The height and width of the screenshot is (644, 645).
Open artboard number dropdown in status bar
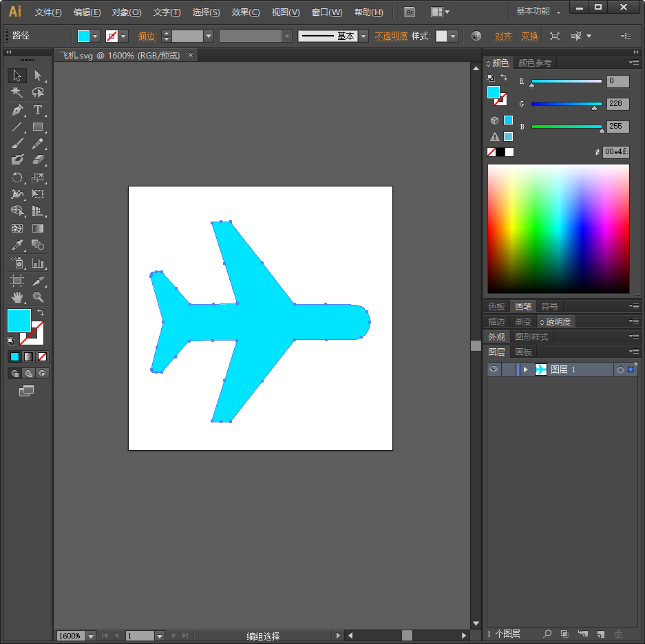coord(160,636)
